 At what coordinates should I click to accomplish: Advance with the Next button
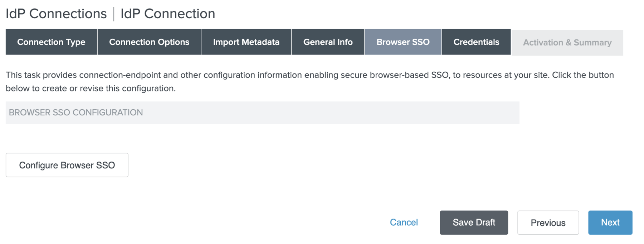pyautogui.click(x=610, y=223)
